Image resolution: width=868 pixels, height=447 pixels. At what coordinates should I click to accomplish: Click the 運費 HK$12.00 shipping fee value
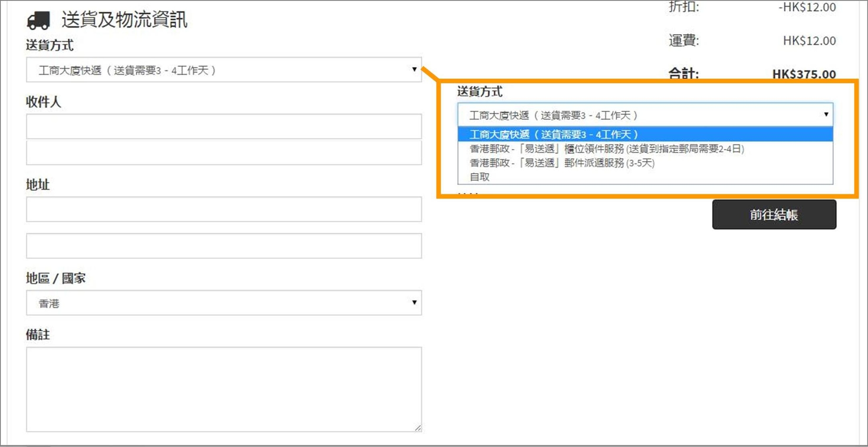coord(809,41)
